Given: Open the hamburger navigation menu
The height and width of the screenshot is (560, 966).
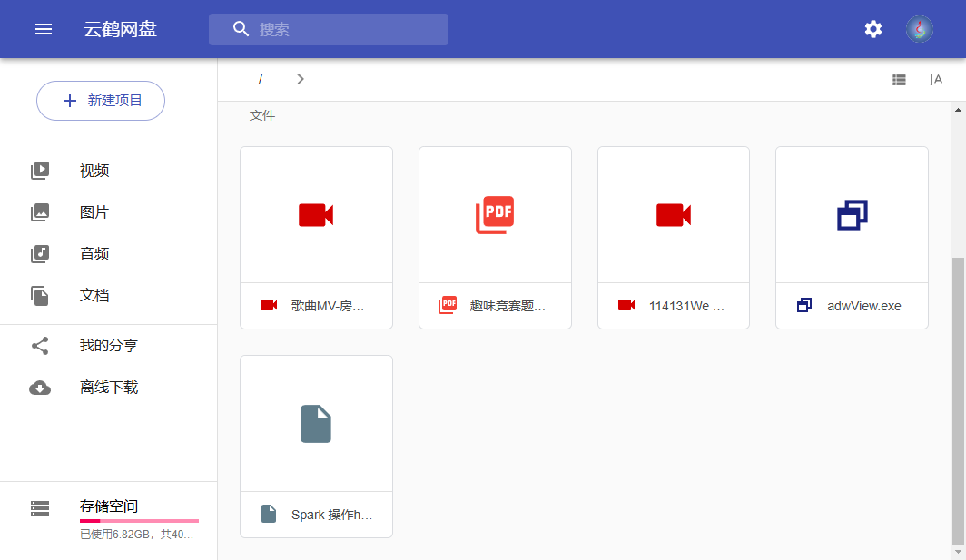Looking at the screenshot, I should pyautogui.click(x=44, y=29).
